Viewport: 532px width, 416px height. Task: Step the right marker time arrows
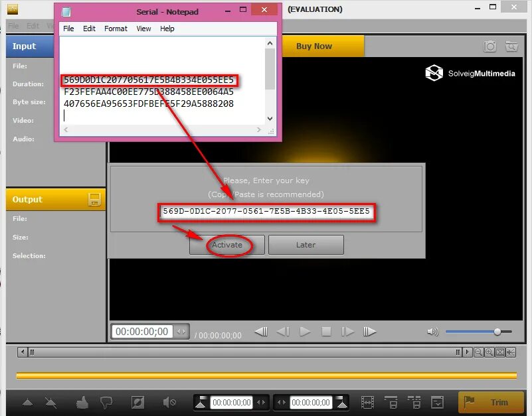tap(281, 403)
